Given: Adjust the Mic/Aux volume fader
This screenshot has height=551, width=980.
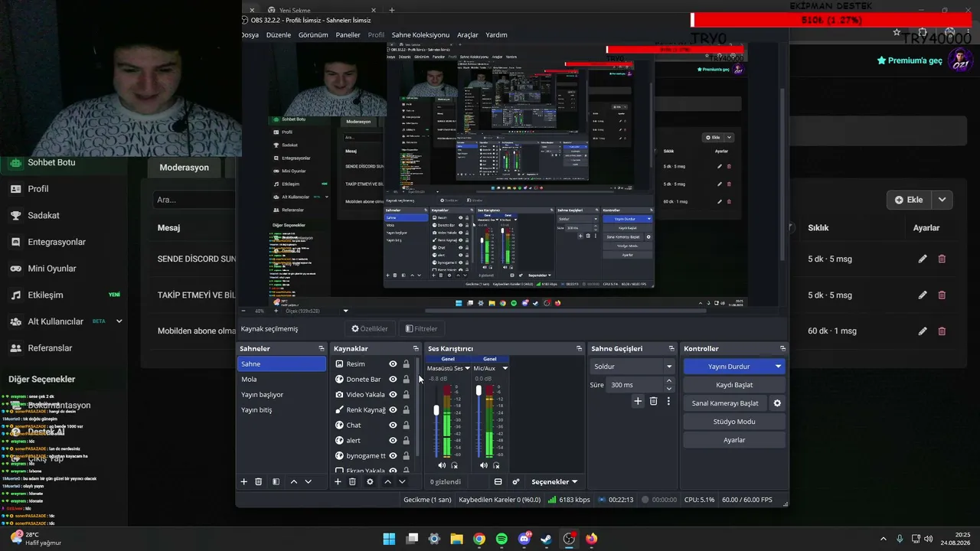Looking at the screenshot, I should click(x=479, y=390).
